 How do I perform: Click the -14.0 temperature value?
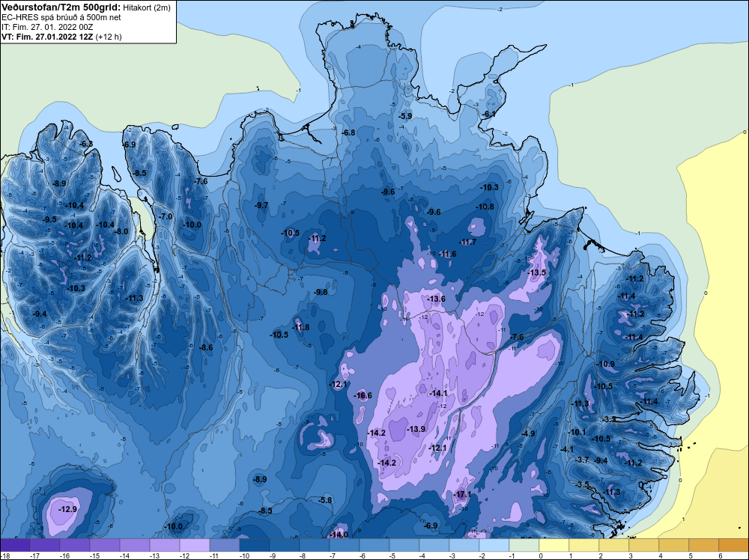pyautogui.click(x=339, y=535)
